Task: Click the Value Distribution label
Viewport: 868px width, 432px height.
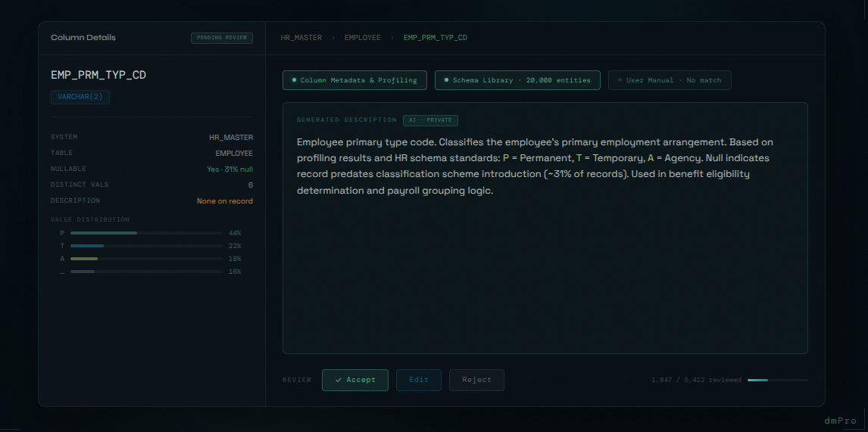Action: coord(89,219)
